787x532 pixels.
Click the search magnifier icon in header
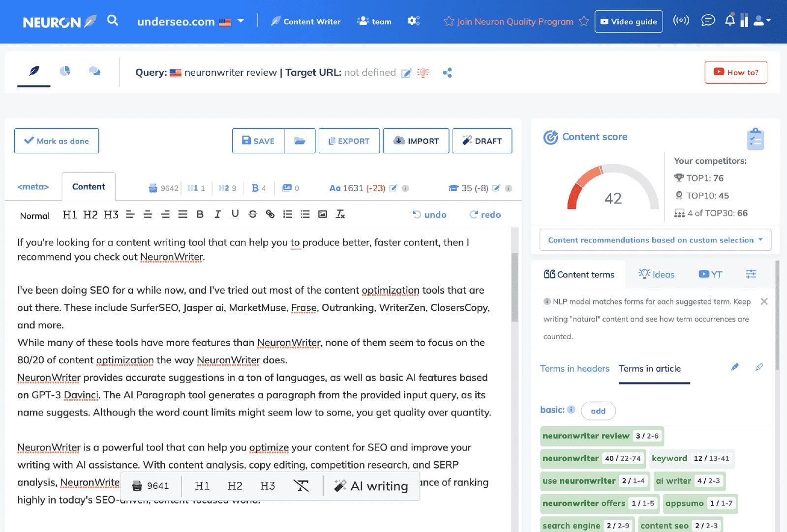pos(113,21)
